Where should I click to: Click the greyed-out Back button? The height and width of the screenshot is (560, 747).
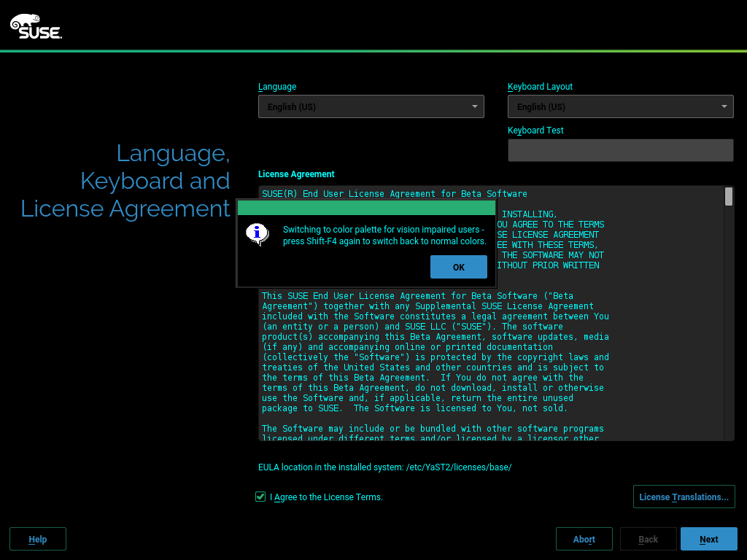point(648,539)
